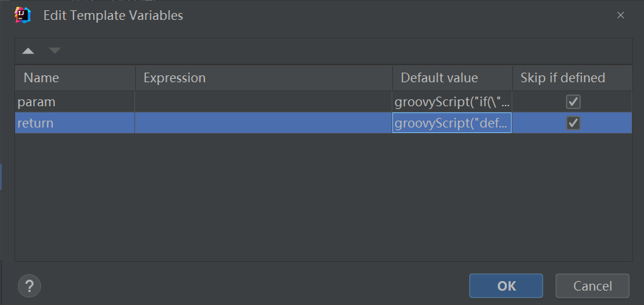Click the IntelliJ logo in title bar

(22, 14)
